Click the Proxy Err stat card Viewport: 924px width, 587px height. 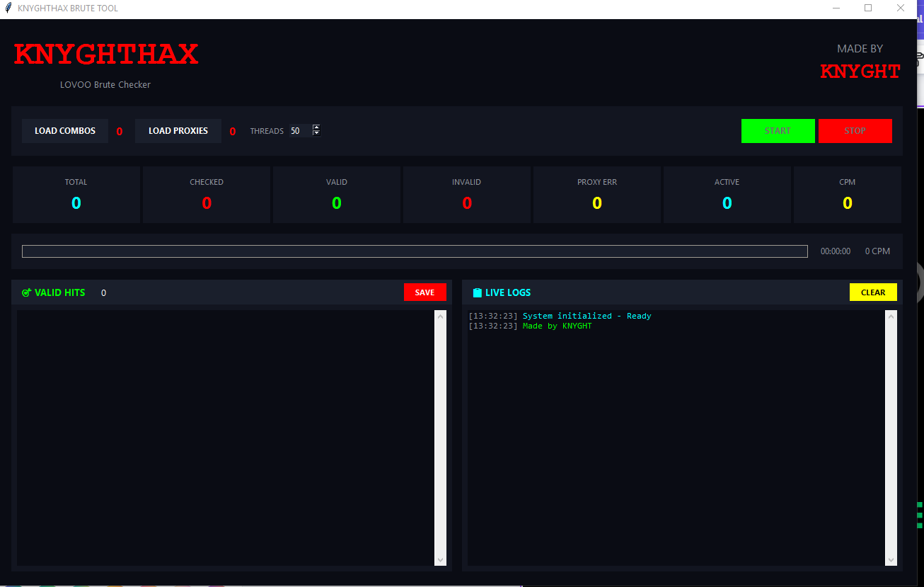596,195
